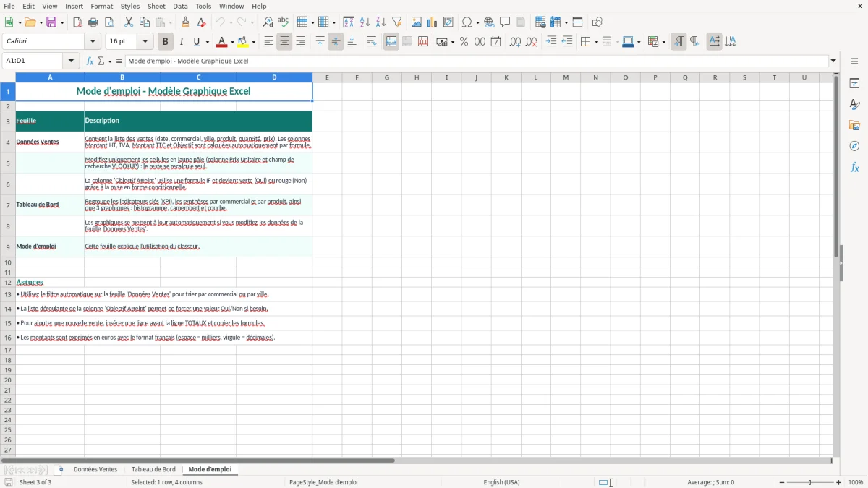
Task: Click the Select Function sigma button
Action: point(101,61)
